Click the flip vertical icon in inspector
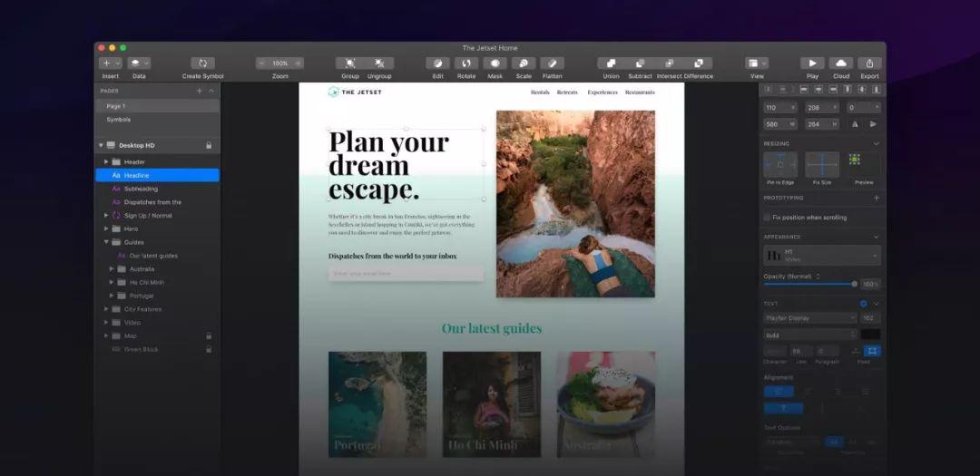 click(873, 124)
